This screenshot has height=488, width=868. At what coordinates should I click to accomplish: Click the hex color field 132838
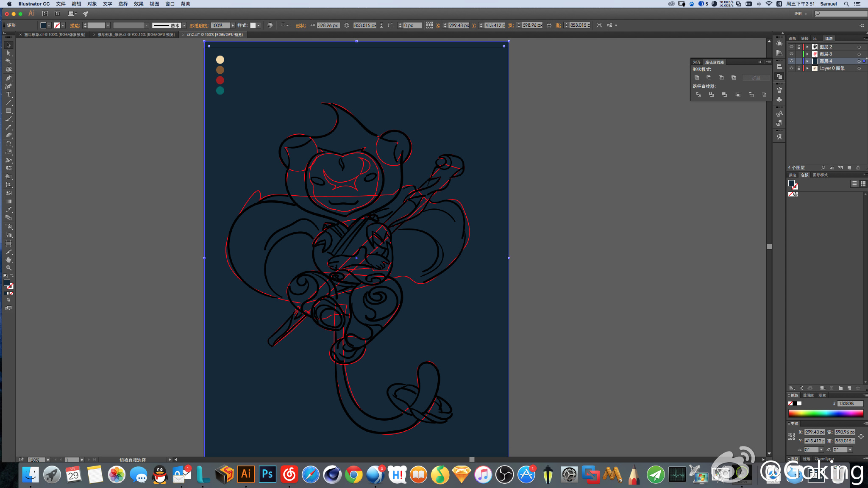pos(850,403)
